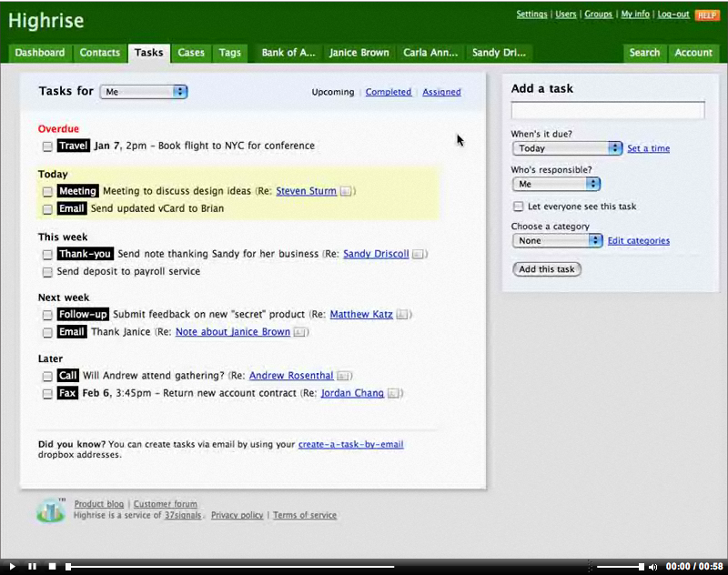Enable Let everyone see this task
728x575 pixels.
518,207
